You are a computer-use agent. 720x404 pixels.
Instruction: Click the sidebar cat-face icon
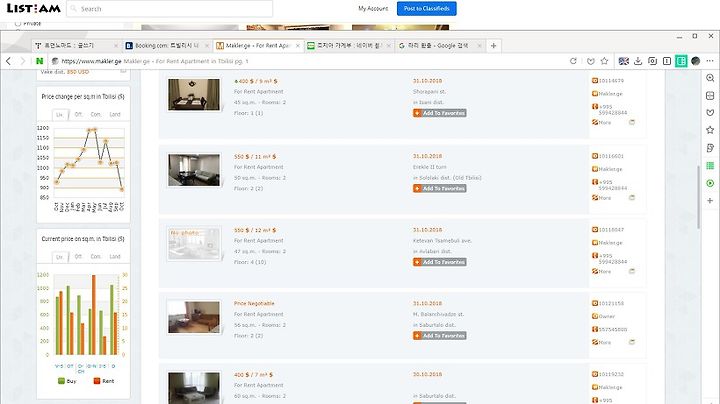[x=710, y=113]
